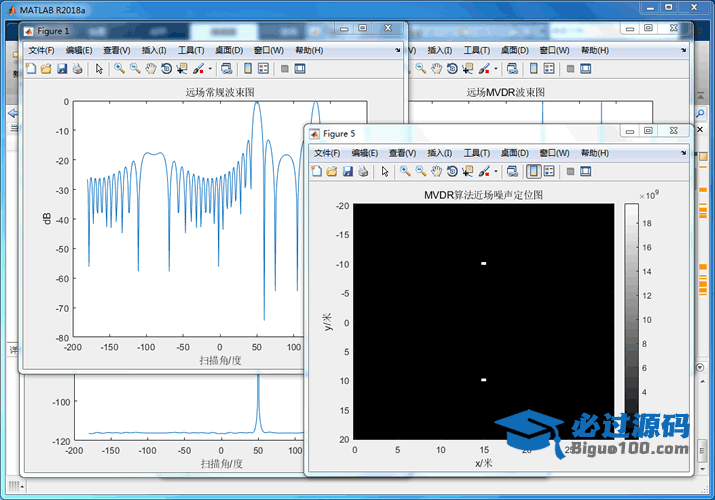Screen dimensions: 715x500
Task: Click Show Plot Tools in Figure 5
Action: 586,171
